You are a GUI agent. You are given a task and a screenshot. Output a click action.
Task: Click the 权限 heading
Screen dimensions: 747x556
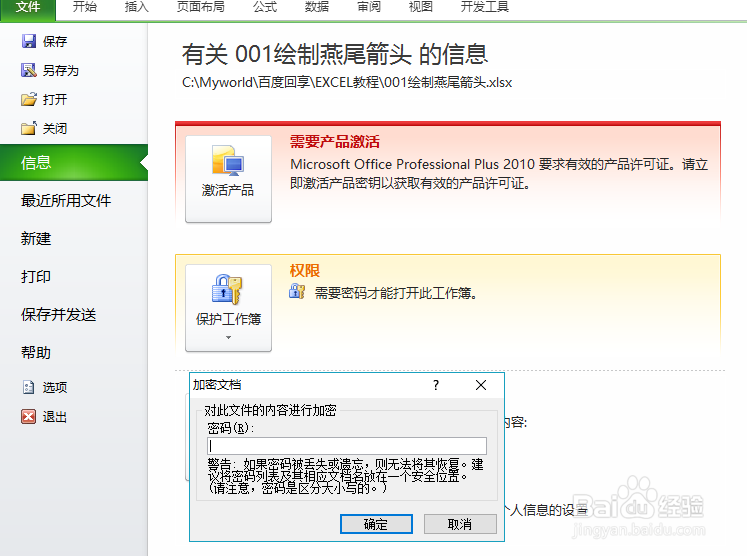click(305, 271)
